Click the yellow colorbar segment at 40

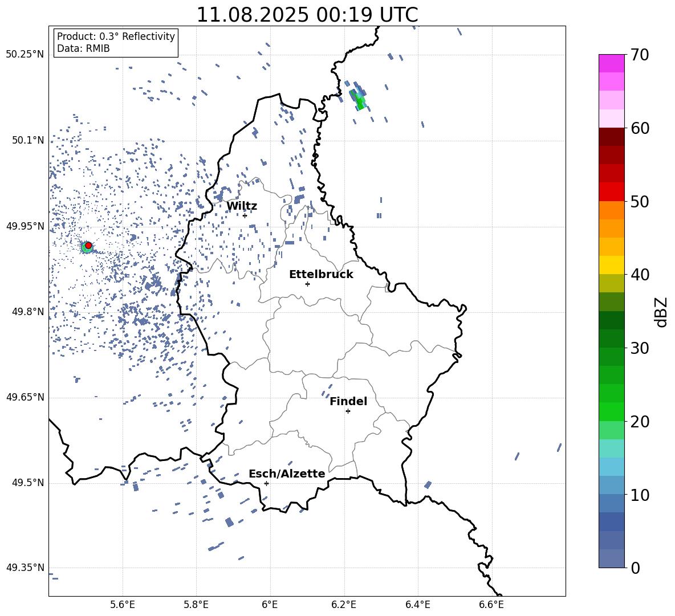(x=611, y=265)
